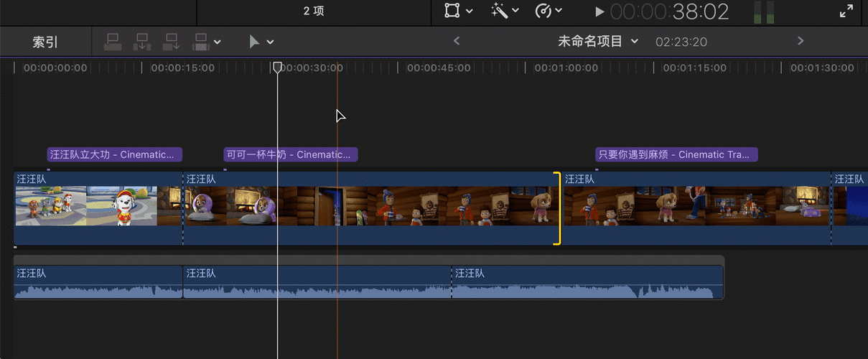The width and height of the screenshot is (868, 359).
Task: Click ruler at 00:01:15:00
Action: pyautogui.click(x=694, y=67)
